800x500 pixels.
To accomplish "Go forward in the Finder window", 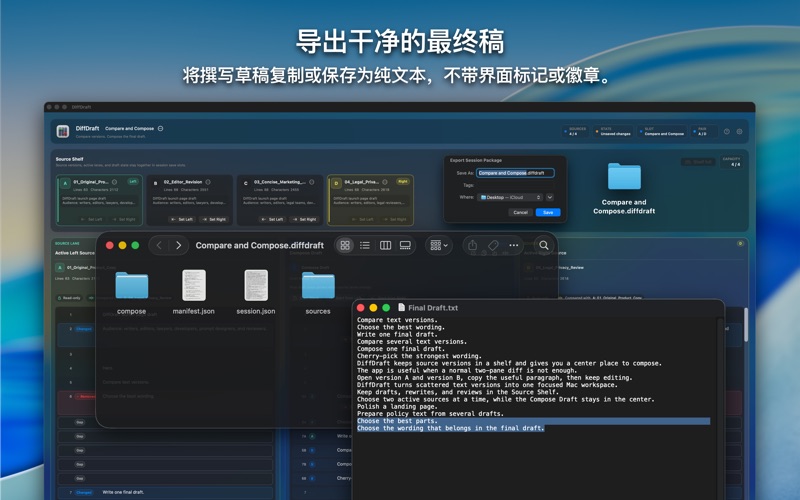I will click(178, 245).
